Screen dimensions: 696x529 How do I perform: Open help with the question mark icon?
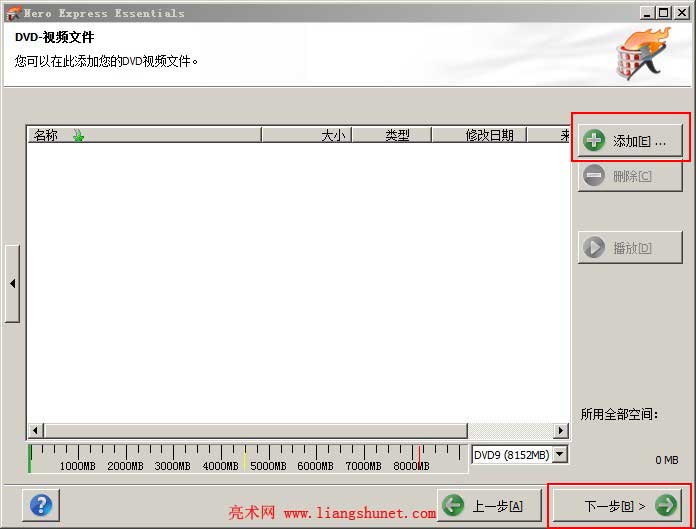pos(41,505)
